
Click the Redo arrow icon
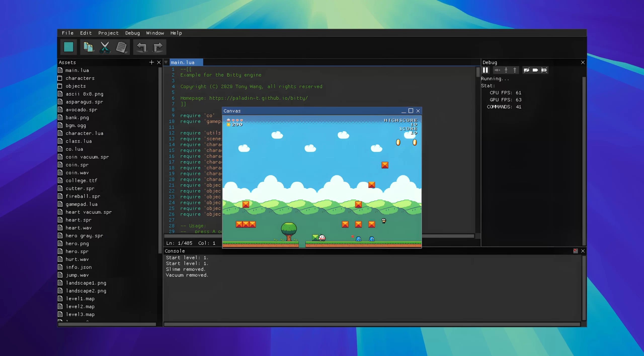(158, 47)
